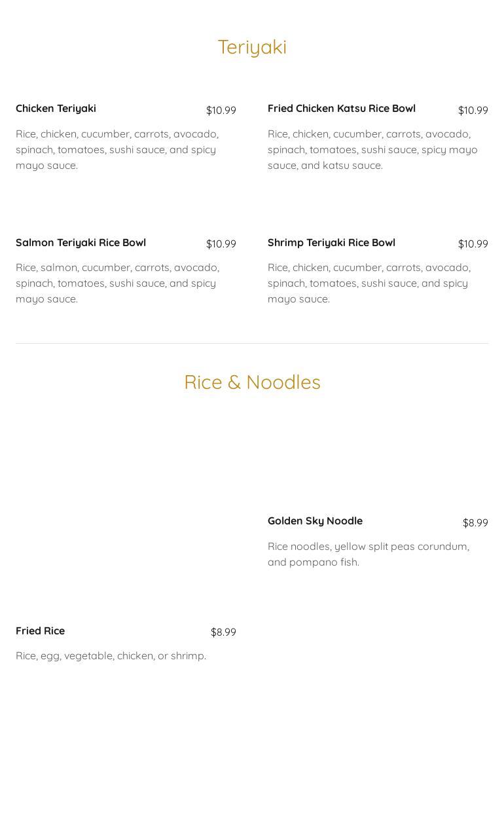Click the Shrimp Teriyaki Rice Bowl description
The image size is (504, 821).
369,283
